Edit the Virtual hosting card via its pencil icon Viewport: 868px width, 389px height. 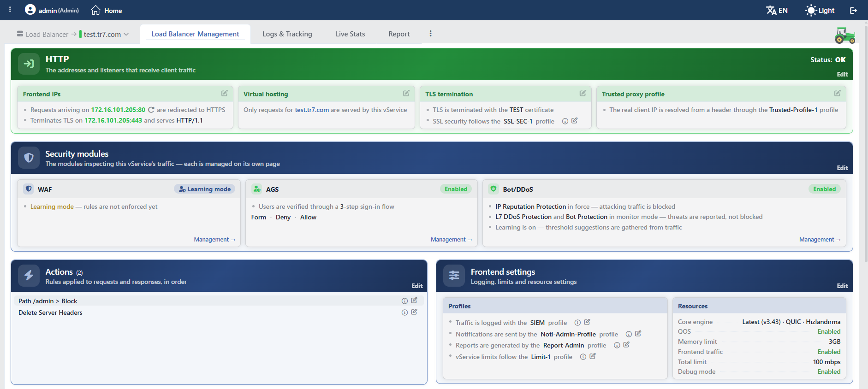click(x=406, y=94)
